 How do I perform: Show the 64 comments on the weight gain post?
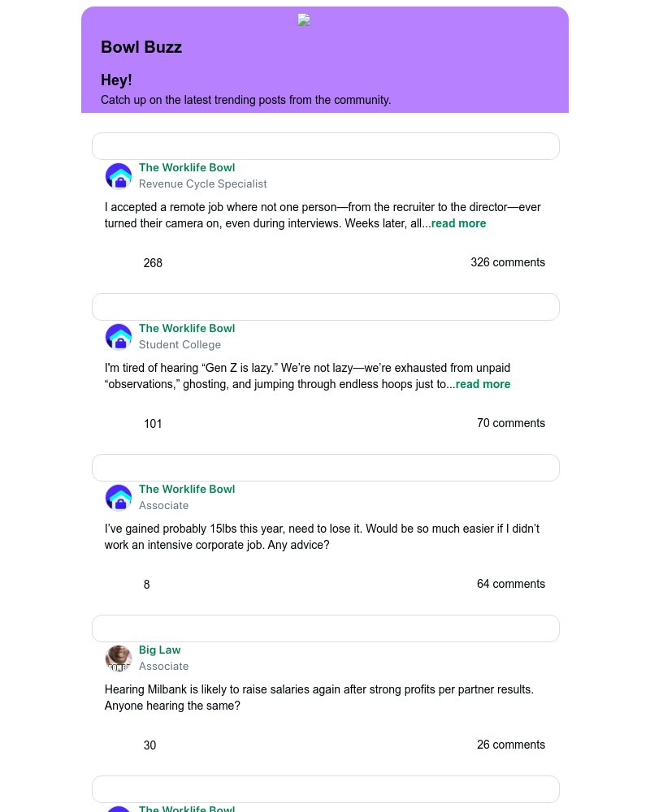tap(511, 585)
